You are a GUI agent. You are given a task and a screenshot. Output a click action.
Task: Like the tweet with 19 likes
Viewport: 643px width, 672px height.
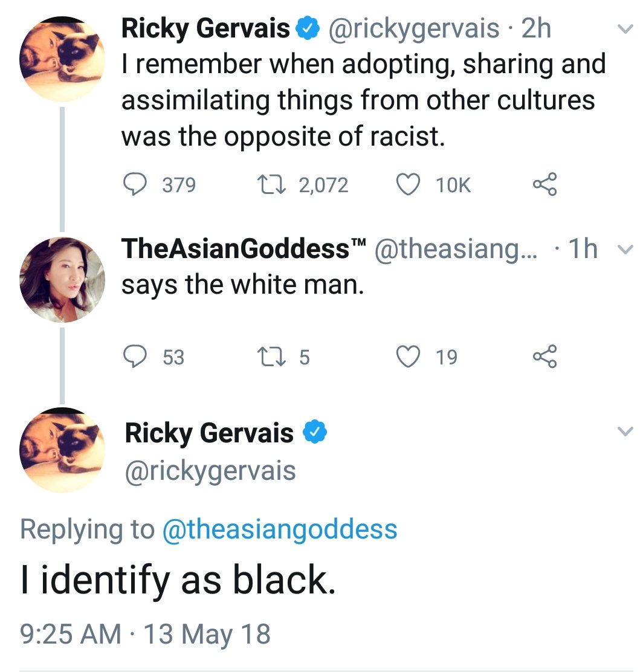tap(408, 357)
